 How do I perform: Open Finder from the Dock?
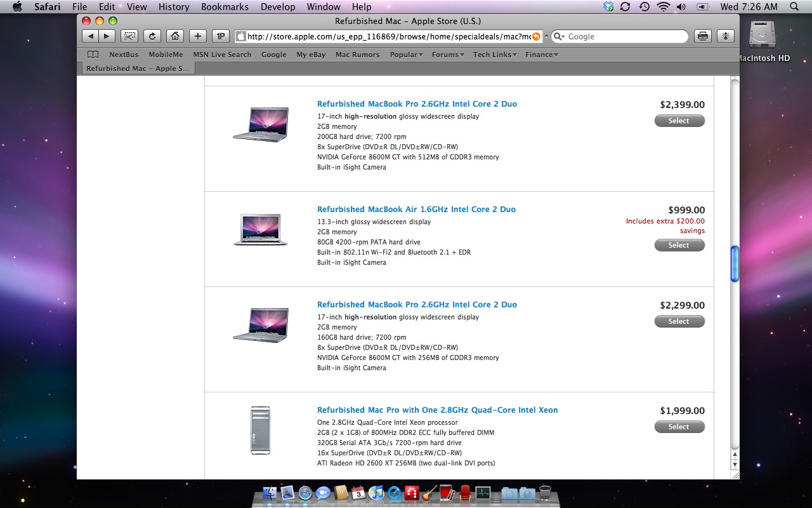pos(270,493)
